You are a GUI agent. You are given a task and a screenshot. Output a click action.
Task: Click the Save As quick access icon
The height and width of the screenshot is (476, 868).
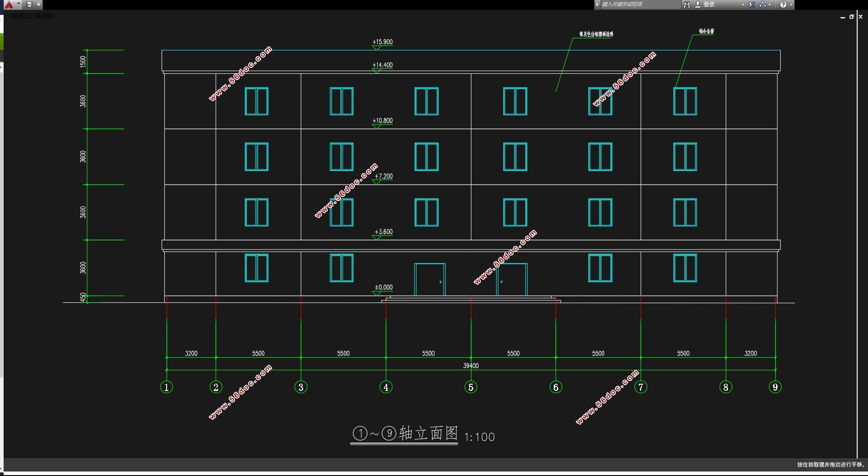30,4
